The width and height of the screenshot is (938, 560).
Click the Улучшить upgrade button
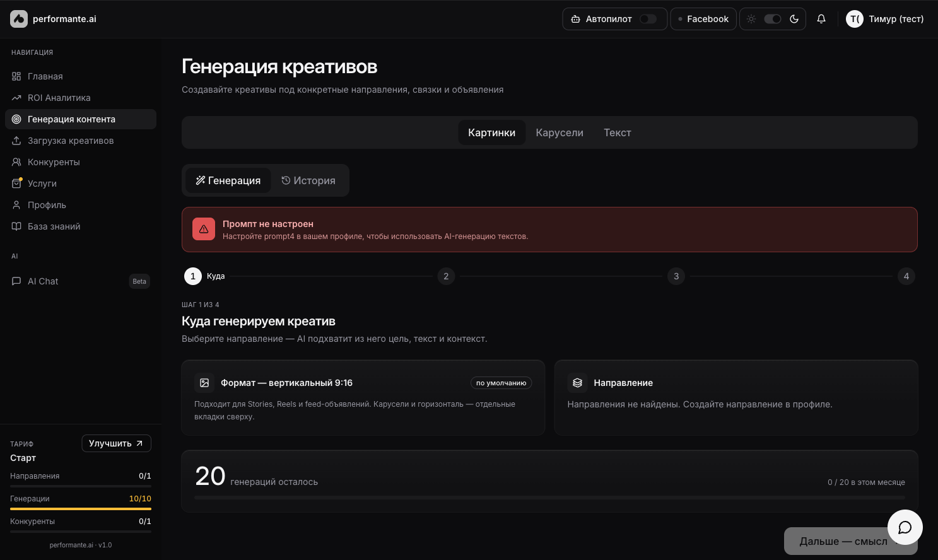coord(116,443)
